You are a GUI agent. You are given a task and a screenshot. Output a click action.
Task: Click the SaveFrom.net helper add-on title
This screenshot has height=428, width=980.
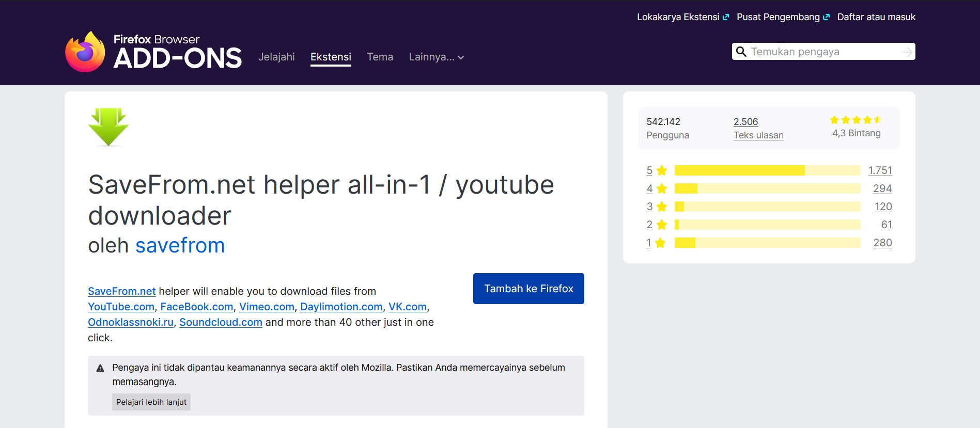point(321,200)
